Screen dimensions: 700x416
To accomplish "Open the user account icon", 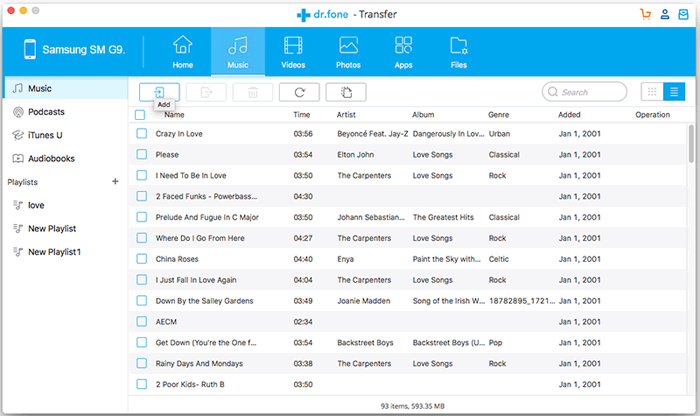I will (x=664, y=15).
